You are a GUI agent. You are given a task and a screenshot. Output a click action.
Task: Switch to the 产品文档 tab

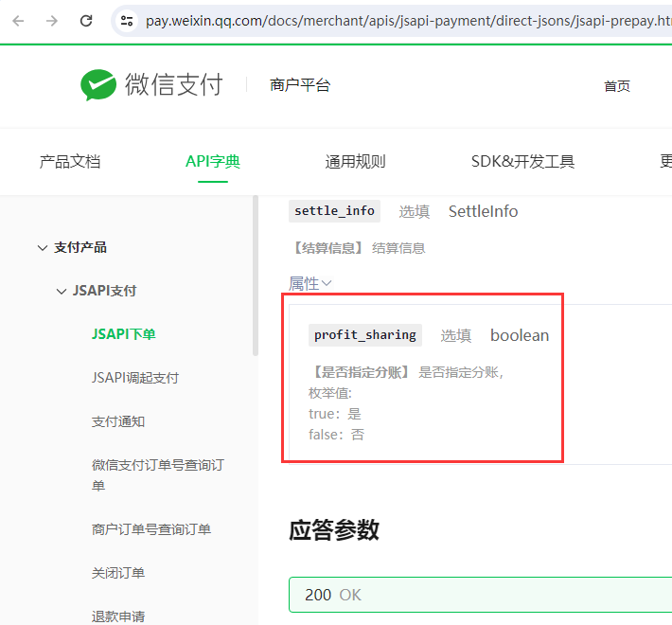70,162
